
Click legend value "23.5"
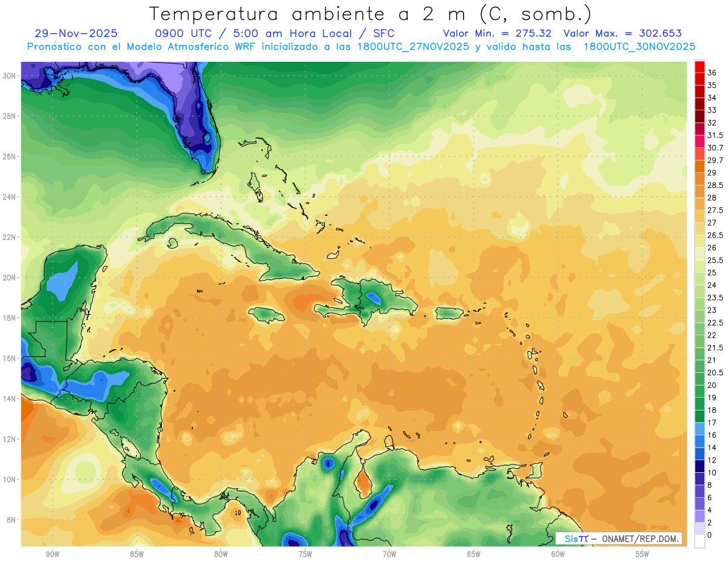(715, 298)
